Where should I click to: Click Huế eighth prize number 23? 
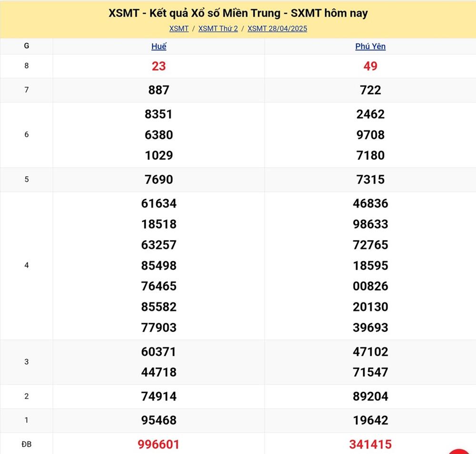(159, 66)
